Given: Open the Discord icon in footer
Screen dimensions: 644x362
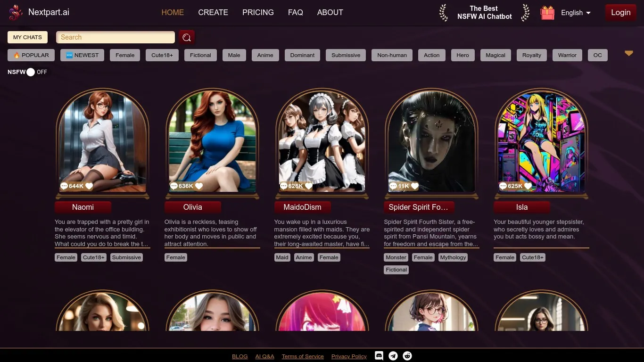Looking at the screenshot, I should coord(379,356).
